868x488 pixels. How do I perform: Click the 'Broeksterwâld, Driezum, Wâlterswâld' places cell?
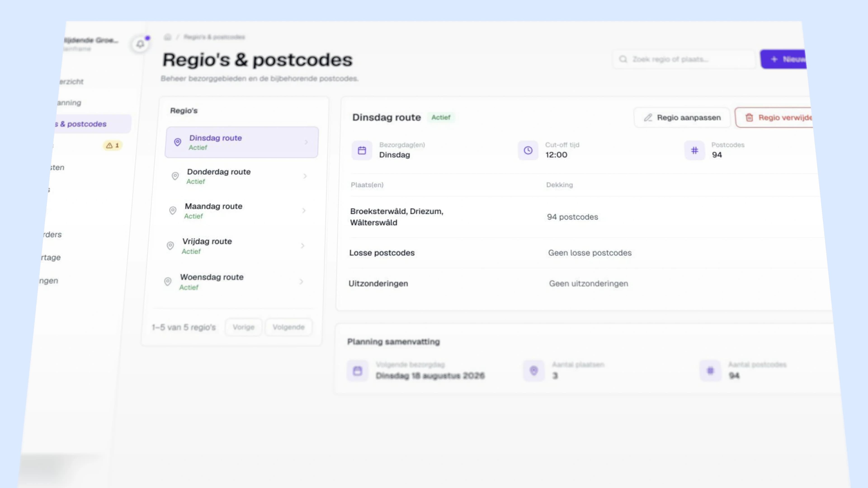[397, 217]
